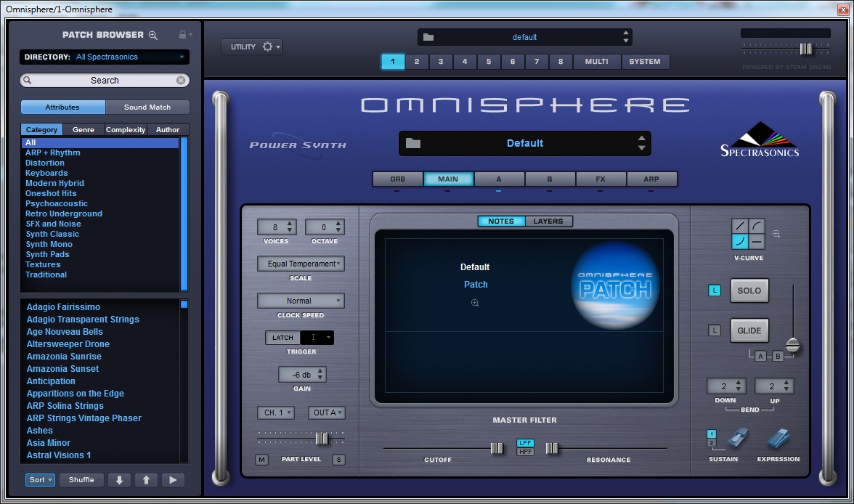This screenshot has height=504, width=854.
Task: Click the GLIDE button
Action: click(x=749, y=330)
